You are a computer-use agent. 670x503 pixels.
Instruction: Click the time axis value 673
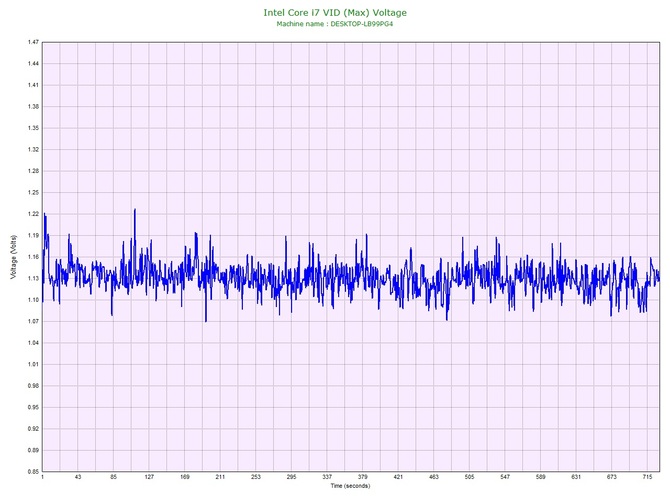[x=611, y=477]
